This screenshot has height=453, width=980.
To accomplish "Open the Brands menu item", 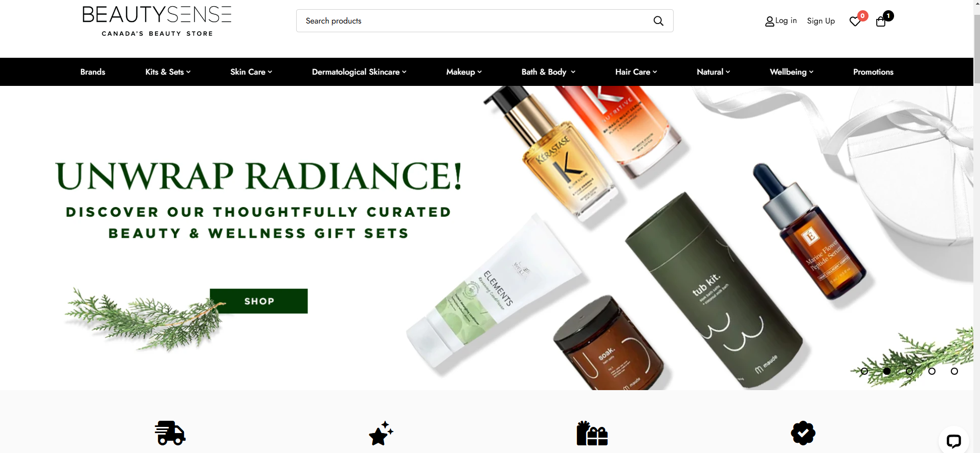I will click(93, 72).
